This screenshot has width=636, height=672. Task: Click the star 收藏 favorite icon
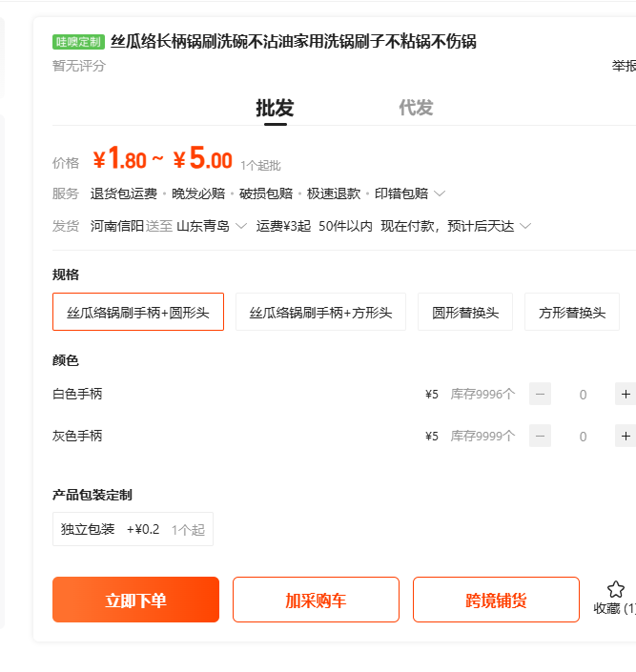pyautogui.click(x=615, y=590)
